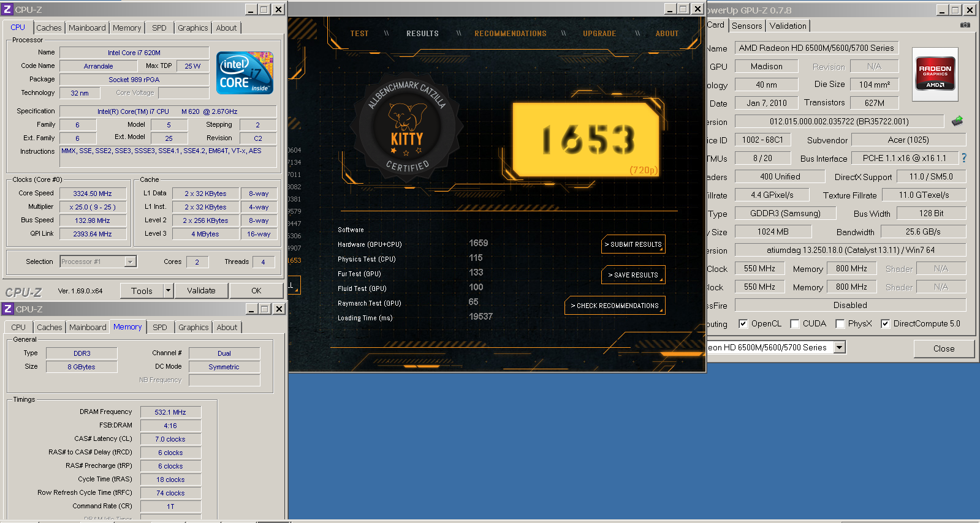The height and width of the screenshot is (523, 980).
Task: Open RESULTS section in Catzilla benchmark
Action: (x=422, y=34)
